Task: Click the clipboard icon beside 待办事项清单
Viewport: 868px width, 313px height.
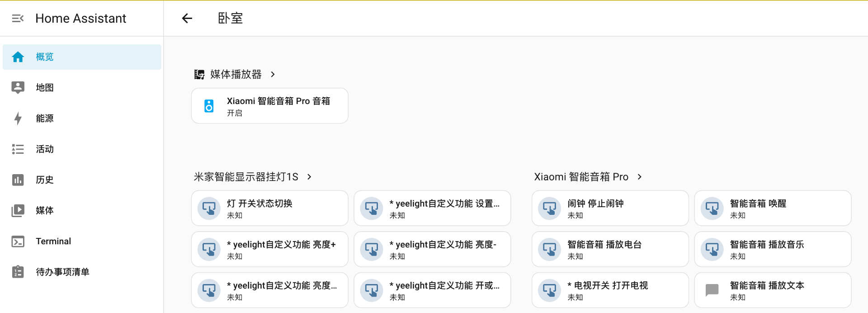Action: tap(18, 272)
